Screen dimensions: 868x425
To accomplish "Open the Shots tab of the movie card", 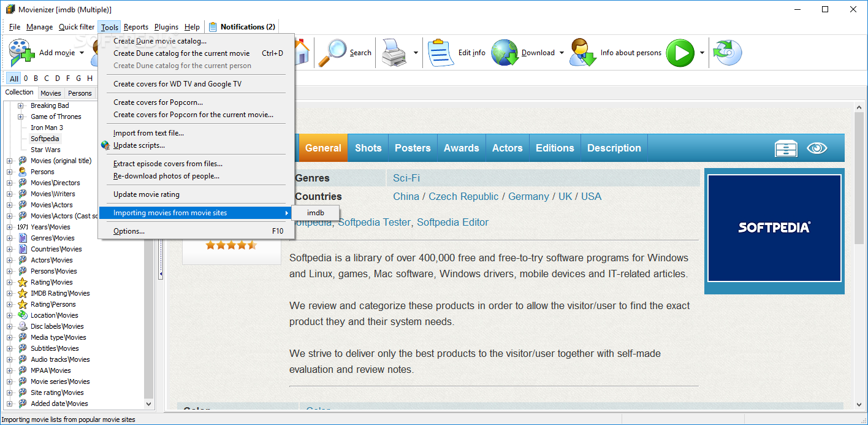I will click(368, 148).
